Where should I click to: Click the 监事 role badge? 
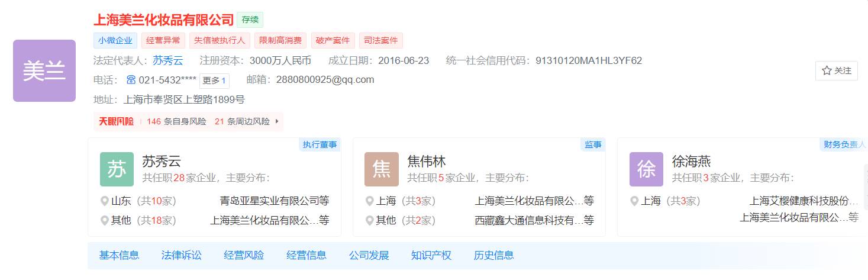click(x=593, y=144)
